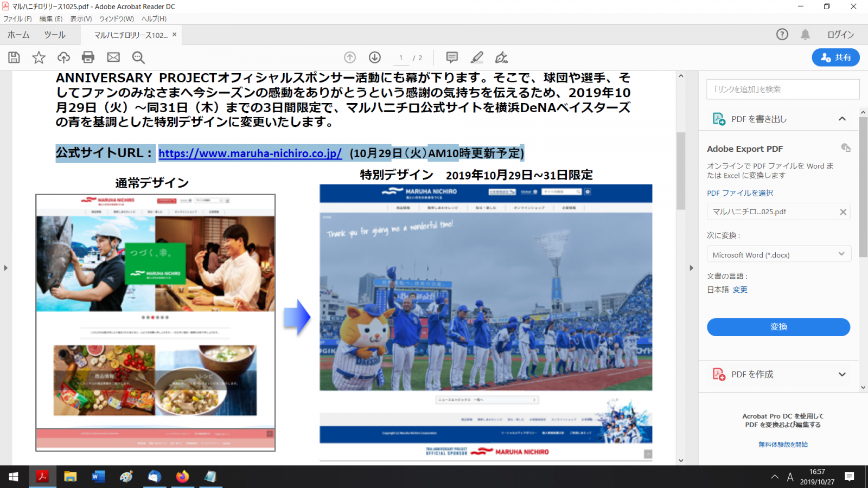Open Action Center notification icon
Viewport: 868px width, 488px height.
(850, 477)
